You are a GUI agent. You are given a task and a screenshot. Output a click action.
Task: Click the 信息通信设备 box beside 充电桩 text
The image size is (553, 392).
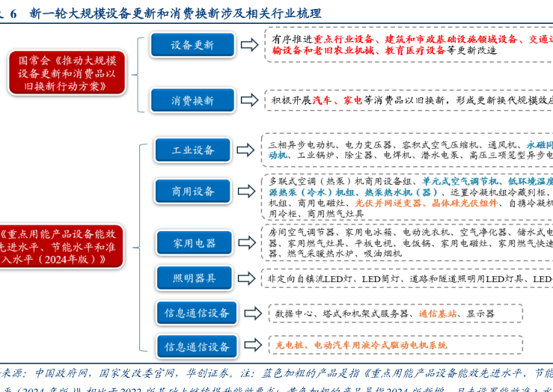point(197,346)
